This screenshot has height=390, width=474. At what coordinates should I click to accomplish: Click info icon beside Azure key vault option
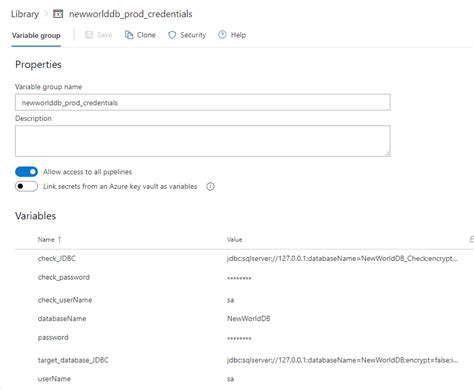click(x=210, y=186)
